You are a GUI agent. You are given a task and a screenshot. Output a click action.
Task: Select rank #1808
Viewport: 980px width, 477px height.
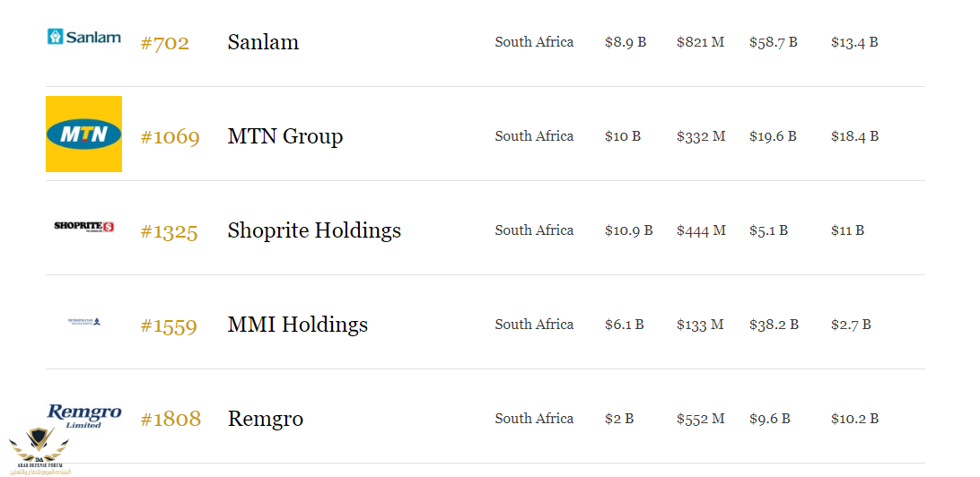171,419
